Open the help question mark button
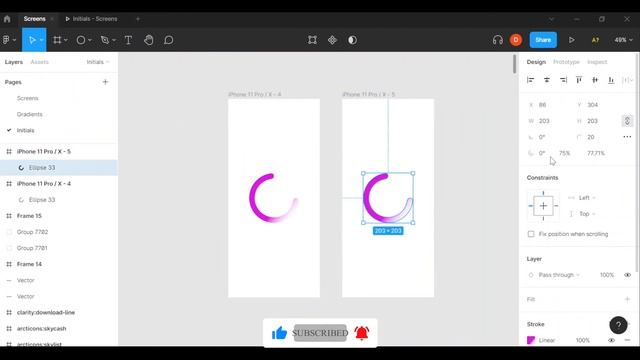 [x=618, y=325]
